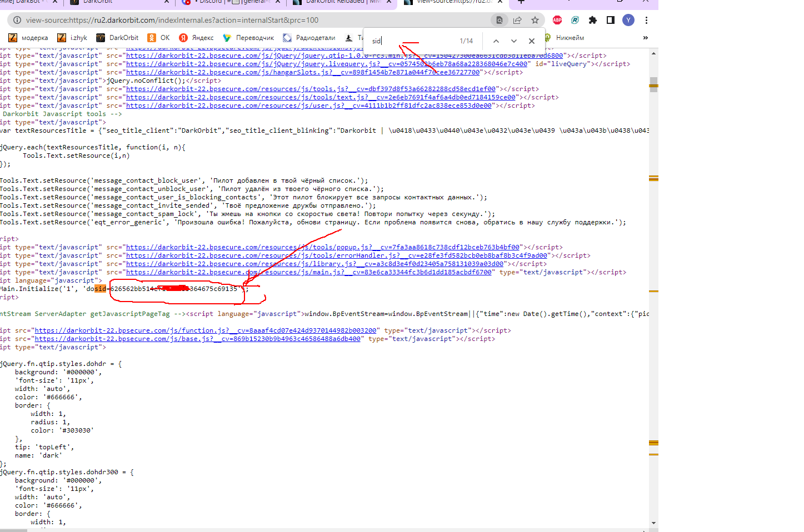Click the find-in-page search field
This screenshot has width=804, height=532.
[x=411, y=41]
